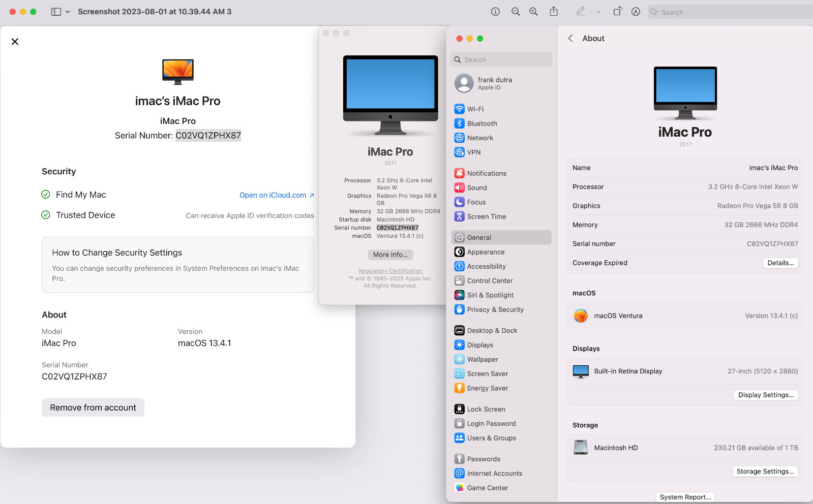813x504 pixels.
Task: Click the 'Remove from account' button
Action: (93, 407)
